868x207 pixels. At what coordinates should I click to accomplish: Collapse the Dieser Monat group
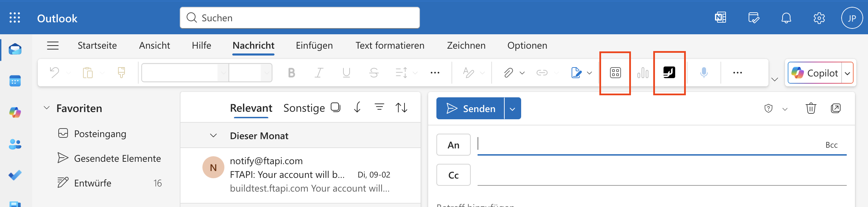pyautogui.click(x=213, y=136)
